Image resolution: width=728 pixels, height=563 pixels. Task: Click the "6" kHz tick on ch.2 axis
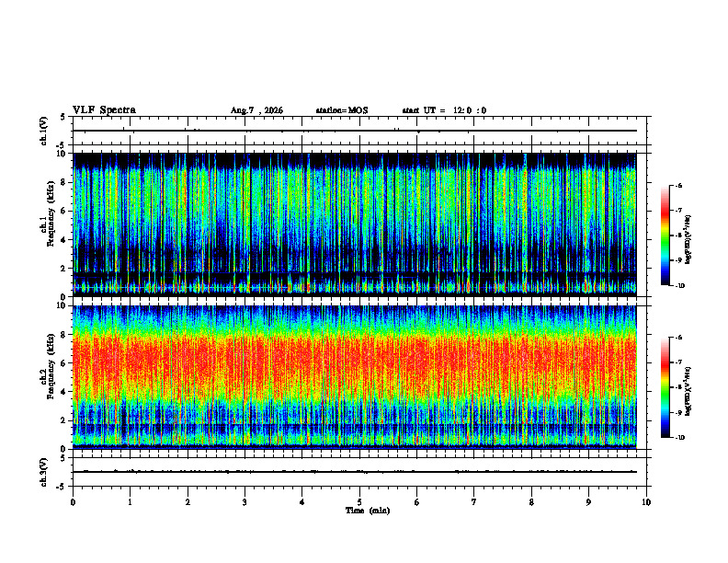(63, 363)
